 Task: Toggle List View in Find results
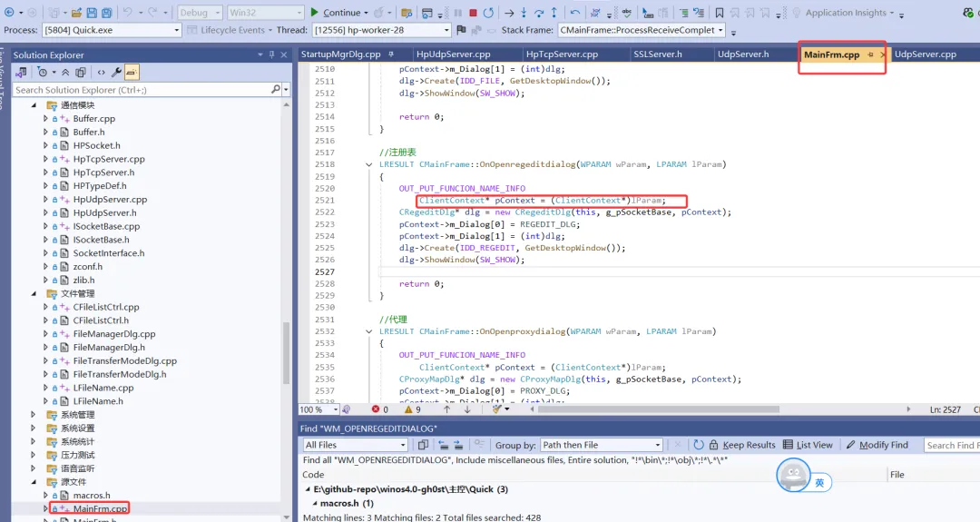(x=808, y=445)
